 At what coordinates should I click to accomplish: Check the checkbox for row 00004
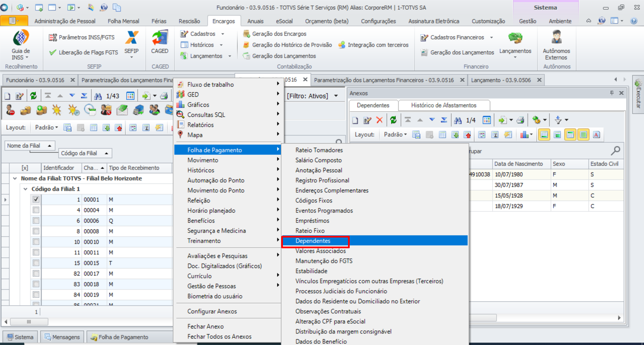(x=36, y=210)
